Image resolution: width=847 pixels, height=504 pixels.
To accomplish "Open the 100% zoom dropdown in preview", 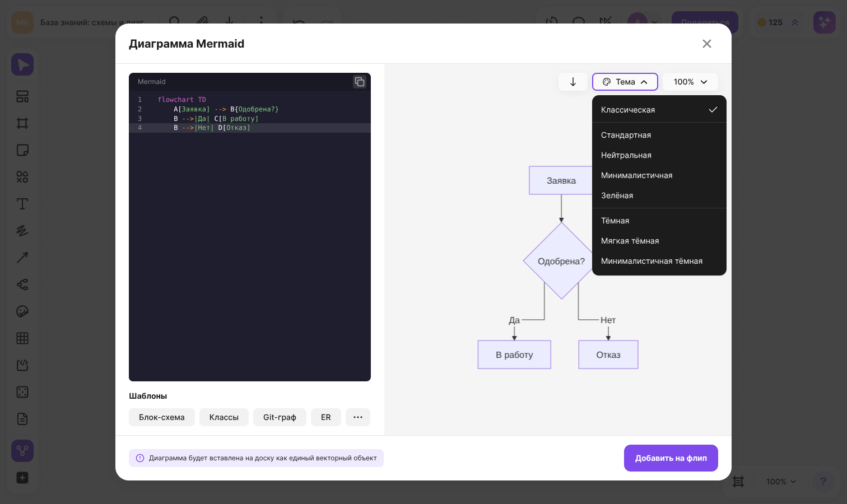I will [690, 82].
